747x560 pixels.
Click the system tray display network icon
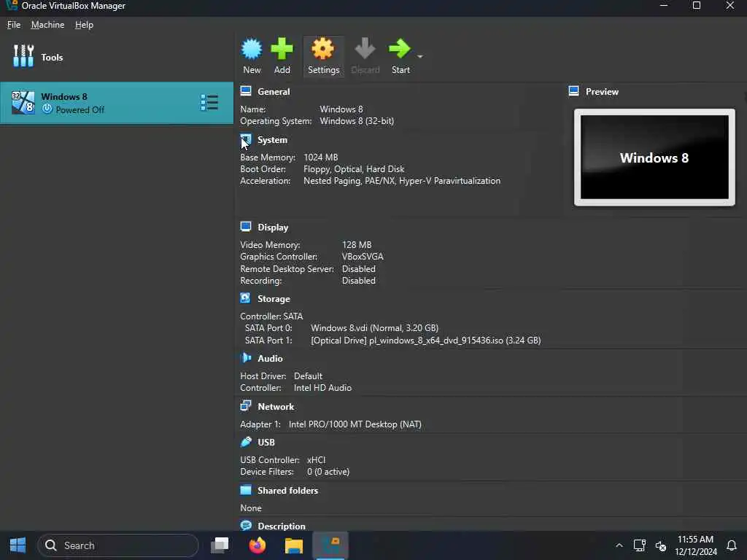pyautogui.click(x=639, y=545)
